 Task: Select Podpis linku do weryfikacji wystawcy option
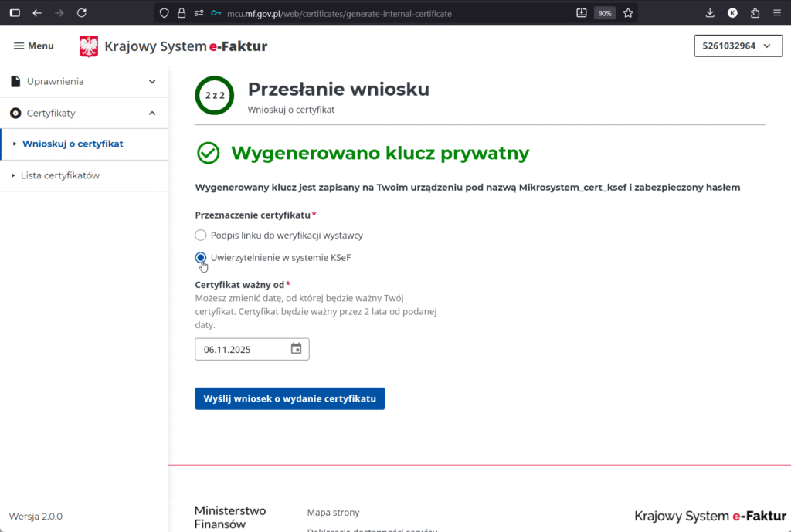pos(201,236)
